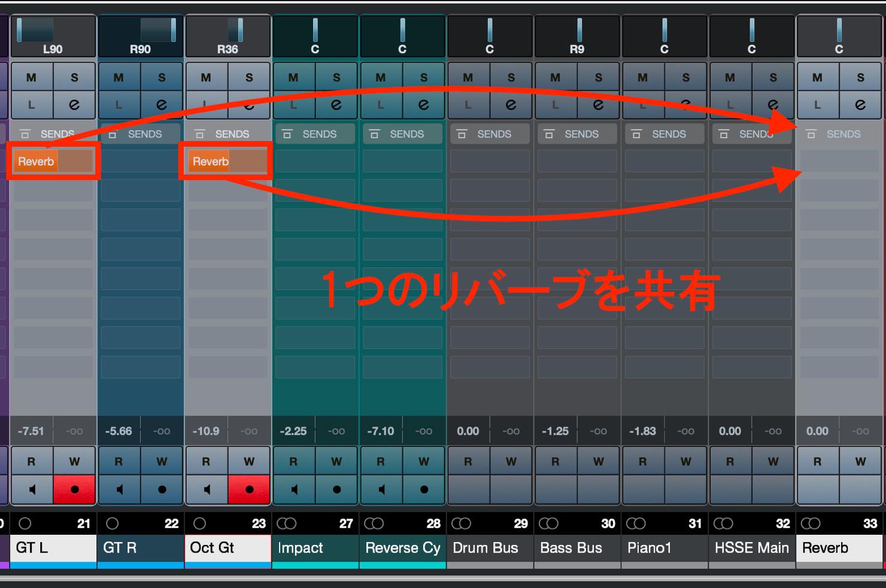Open channel settings (e) for Impact
Screen dimensions: 886x588
[336, 105]
